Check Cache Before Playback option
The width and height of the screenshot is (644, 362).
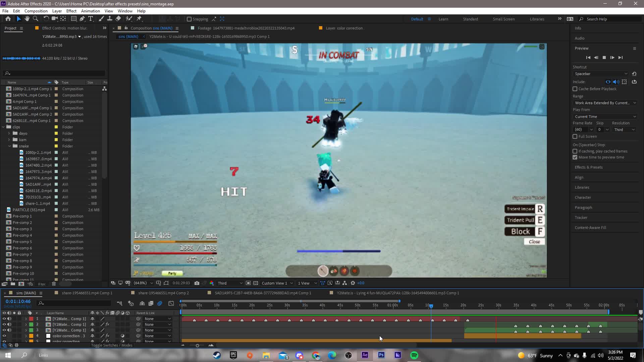pos(575,89)
